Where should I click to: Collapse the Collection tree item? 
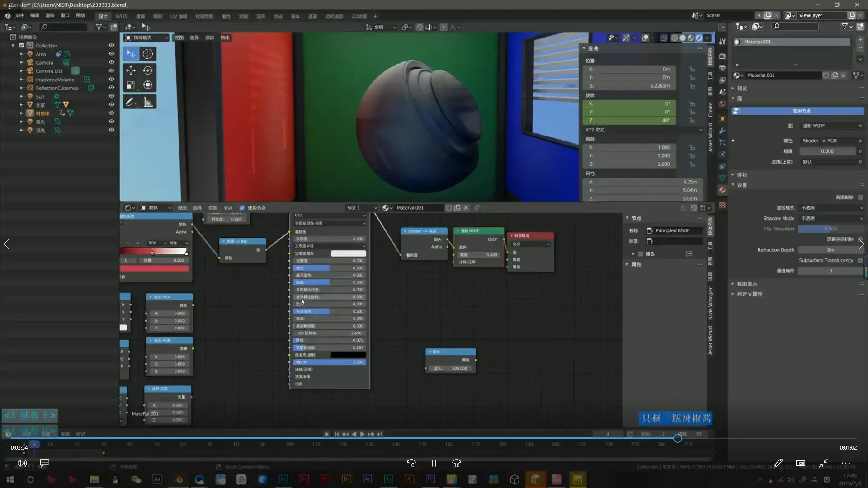[x=13, y=45]
